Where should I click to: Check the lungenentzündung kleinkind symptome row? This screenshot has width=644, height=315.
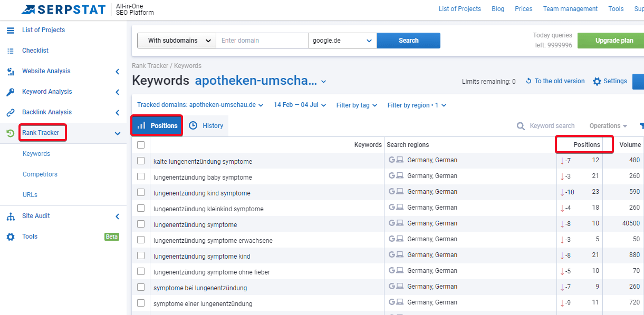[x=141, y=208]
